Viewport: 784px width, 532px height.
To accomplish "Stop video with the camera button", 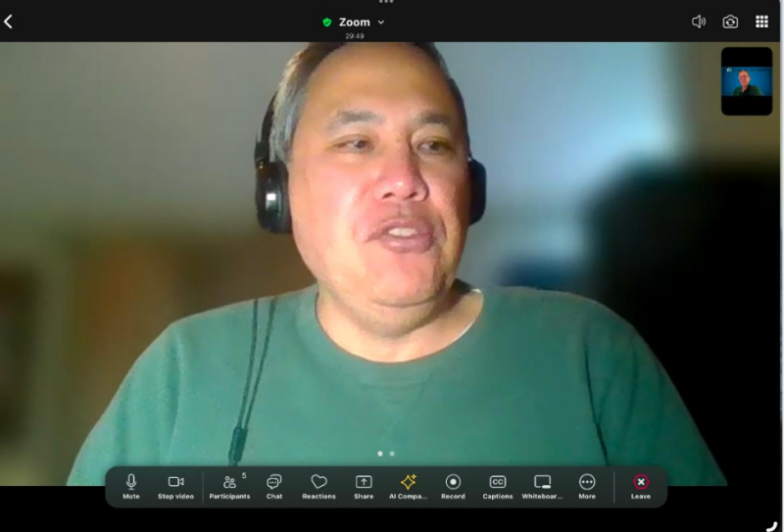I will (x=175, y=487).
